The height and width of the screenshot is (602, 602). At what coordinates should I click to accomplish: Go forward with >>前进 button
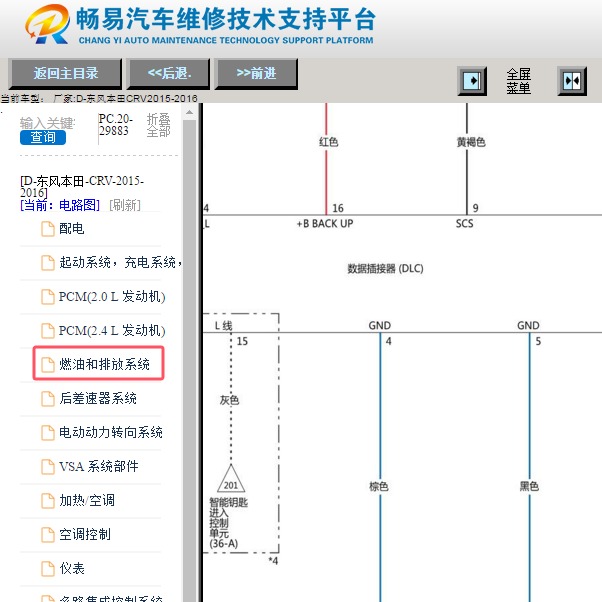tap(256, 73)
